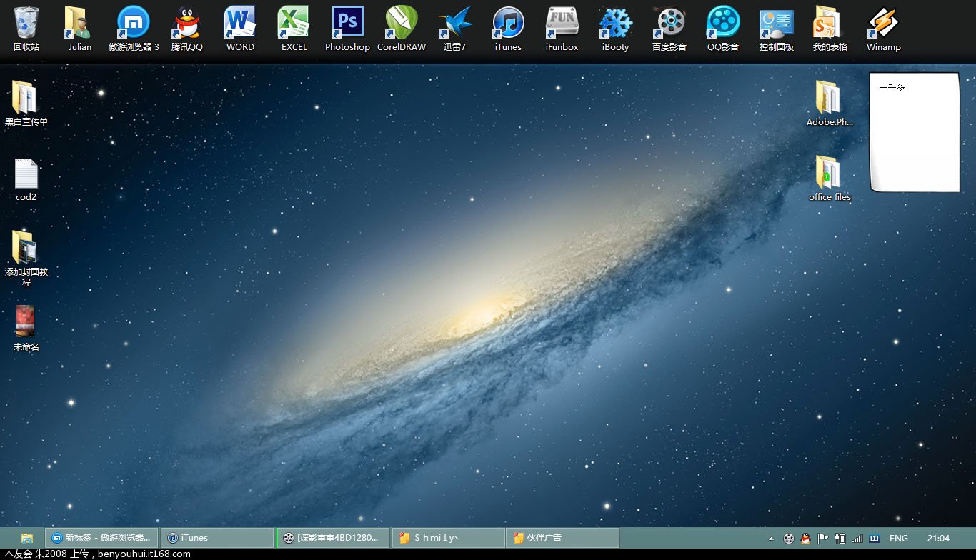Click the network signal bars tray icon
This screenshot has width=976, height=560.
[x=857, y=539]
